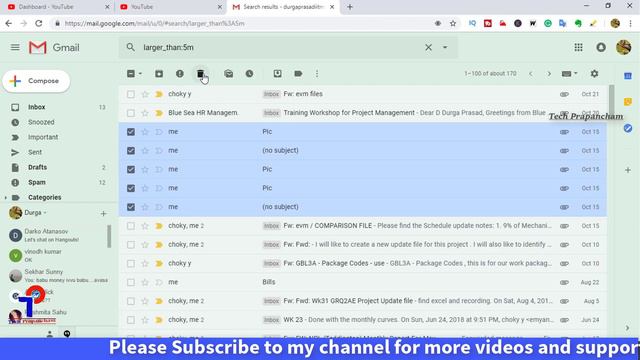The image size is (640, 360).
Task: Open the Inbox folder
Action: [x=37, y=107]
